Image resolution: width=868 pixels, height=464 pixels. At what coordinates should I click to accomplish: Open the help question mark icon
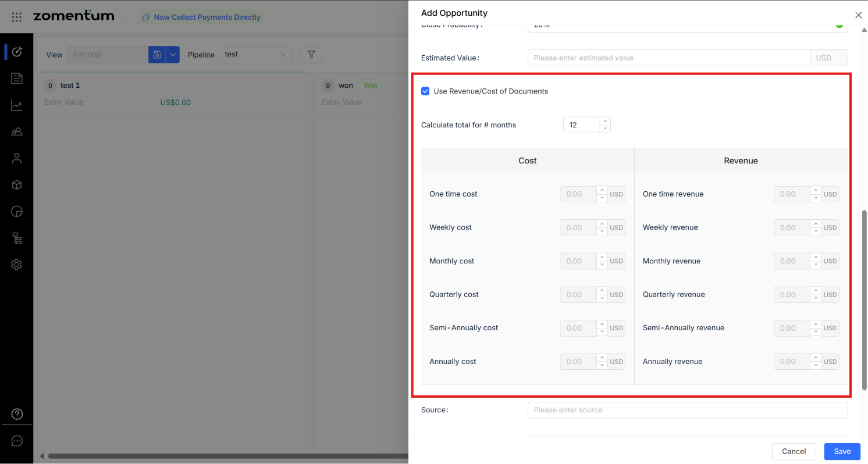pyautogui.click(x=17, y=415)
